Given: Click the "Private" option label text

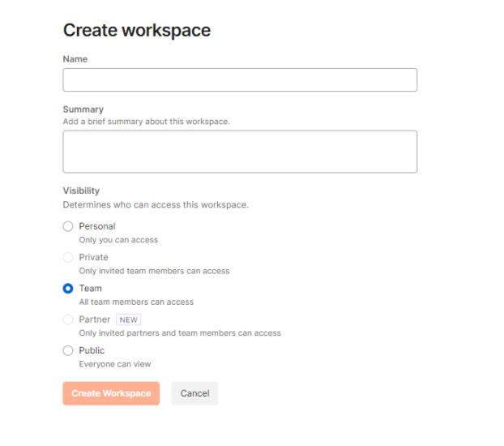Looking at the screenshot, I should click(x=93, y=257).
